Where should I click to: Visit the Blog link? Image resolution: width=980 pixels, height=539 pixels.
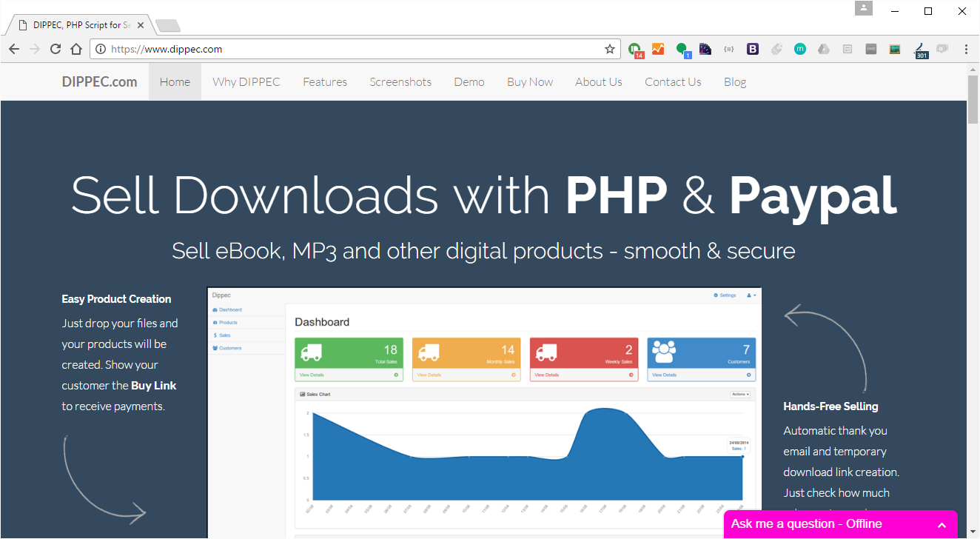click(x=735, y=82)
